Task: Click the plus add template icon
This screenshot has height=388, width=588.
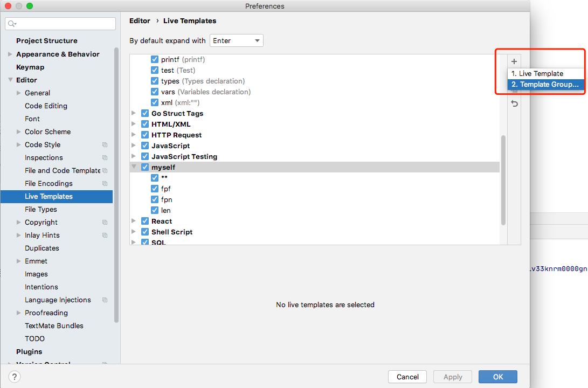Action: (x=514, y=61)
